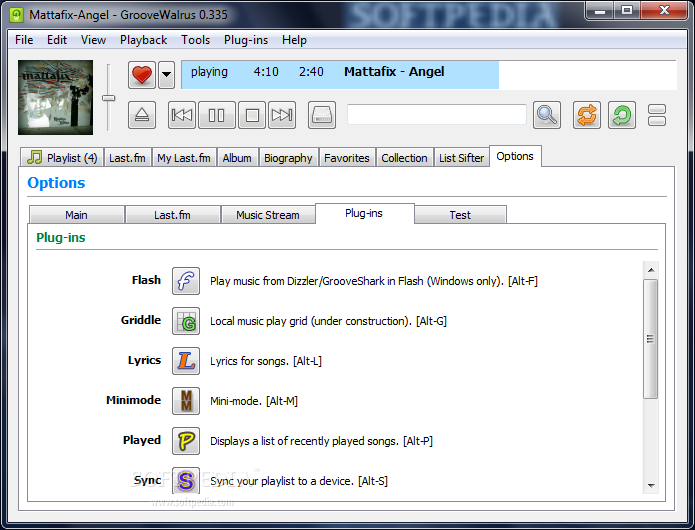The image size is (695, 530).
Task: Click the plug-in list scroll down arrow
Action: coord(651,485)
